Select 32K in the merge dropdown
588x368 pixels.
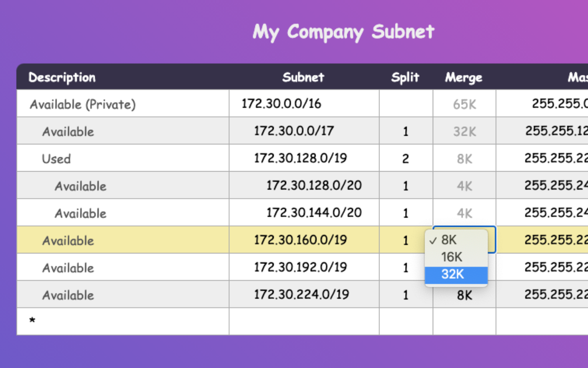pyautogui.click(x=456, y=275)
